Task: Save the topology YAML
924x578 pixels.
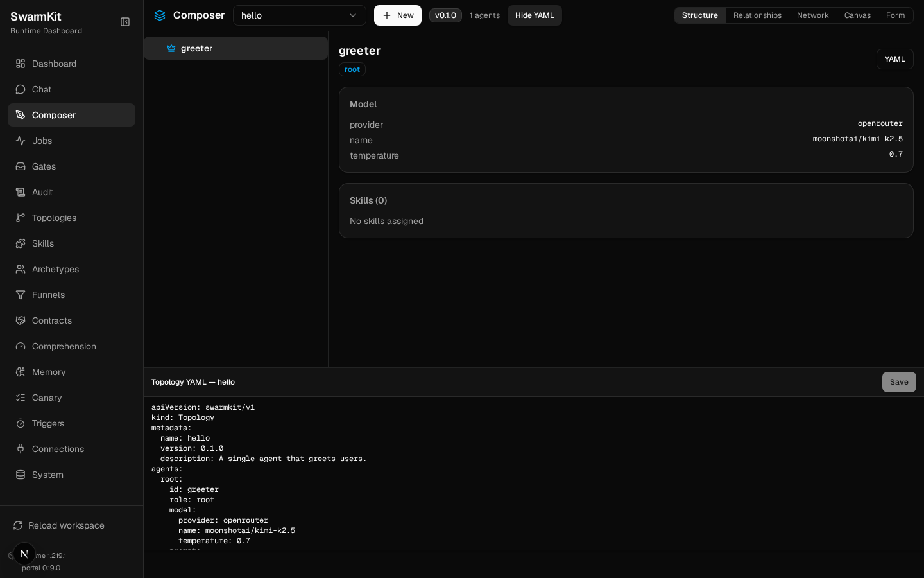Action: pos(899,382)
